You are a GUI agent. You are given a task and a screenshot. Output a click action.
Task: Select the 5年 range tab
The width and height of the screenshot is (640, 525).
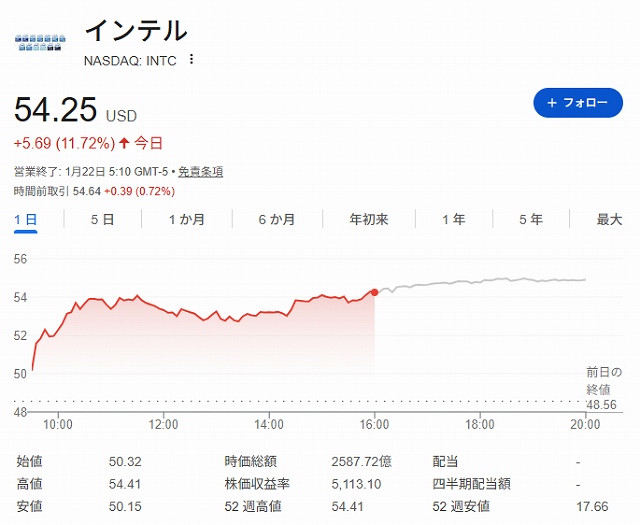(x=531, y=220)
